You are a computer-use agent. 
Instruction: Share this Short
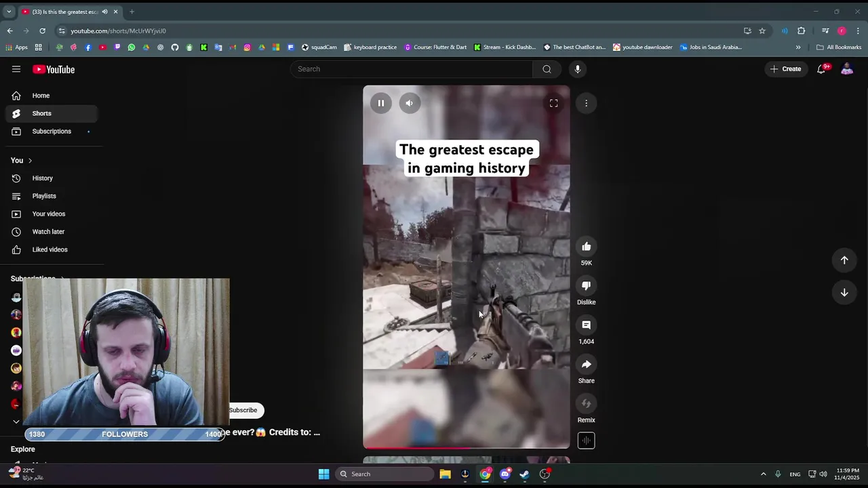pyautogui.click(x=586, y=365)
